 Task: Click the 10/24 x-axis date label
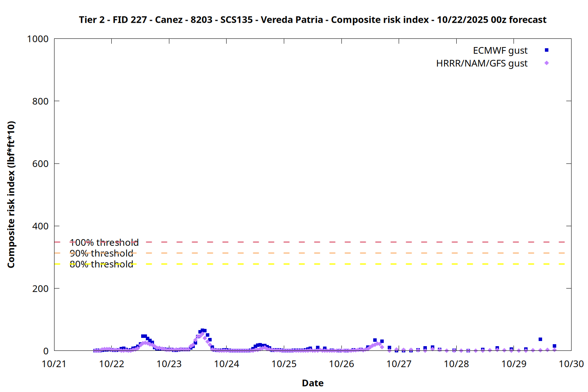click(227, 364)
